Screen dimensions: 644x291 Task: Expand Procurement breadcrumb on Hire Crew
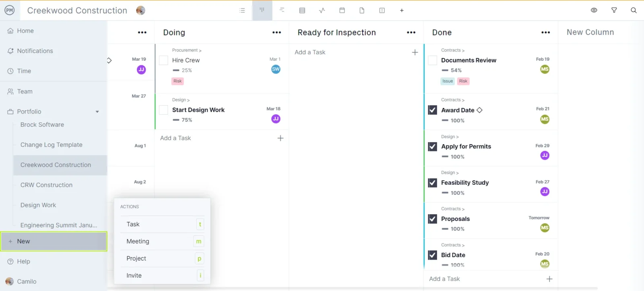pyautogui.click(x=187, y=50)
